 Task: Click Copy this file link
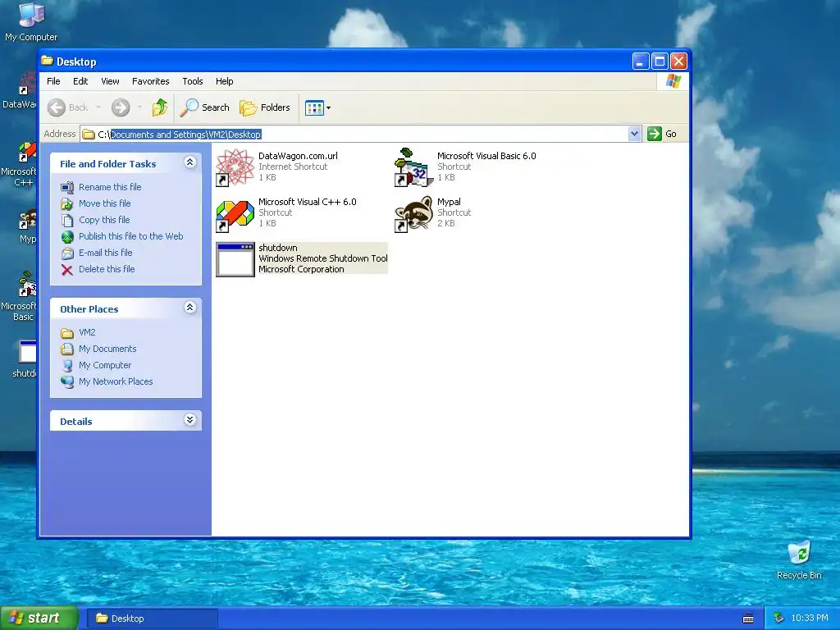click(x=104, y=220)
